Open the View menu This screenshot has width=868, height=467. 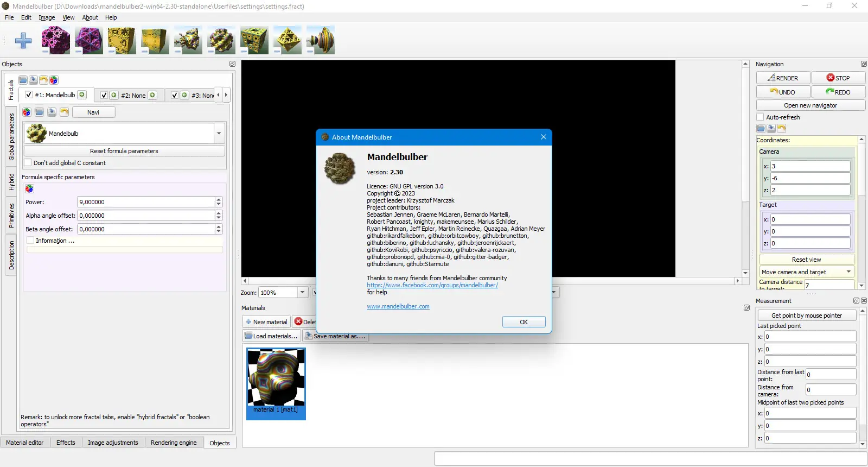tap(68, 17)
